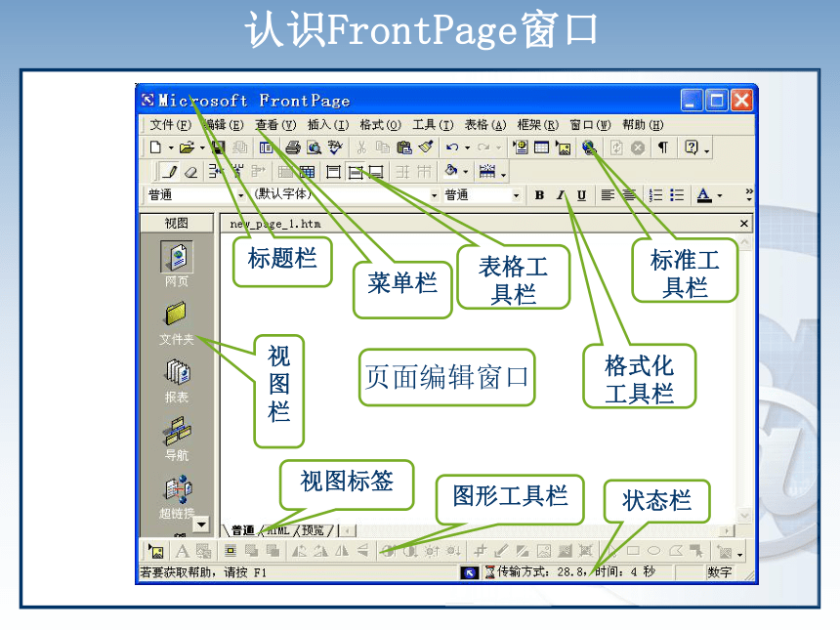Viewport: 840px width, 630px height.
Task: Click the Font Color A swatch
Action: 704,195
